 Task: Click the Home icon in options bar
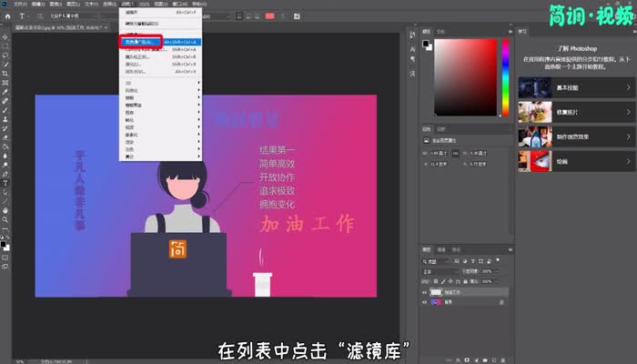tap(6, 16)
